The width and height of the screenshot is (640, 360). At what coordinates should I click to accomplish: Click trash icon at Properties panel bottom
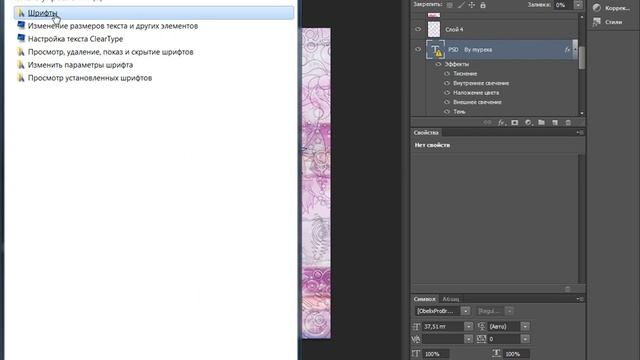click(x=567, y=289)
